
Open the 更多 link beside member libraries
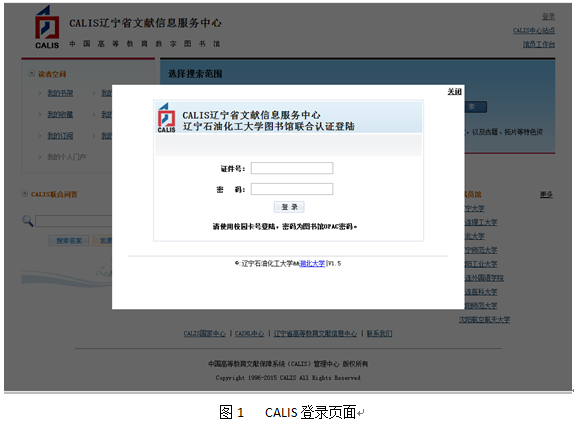pyautogui.click(x=546, y=194)
